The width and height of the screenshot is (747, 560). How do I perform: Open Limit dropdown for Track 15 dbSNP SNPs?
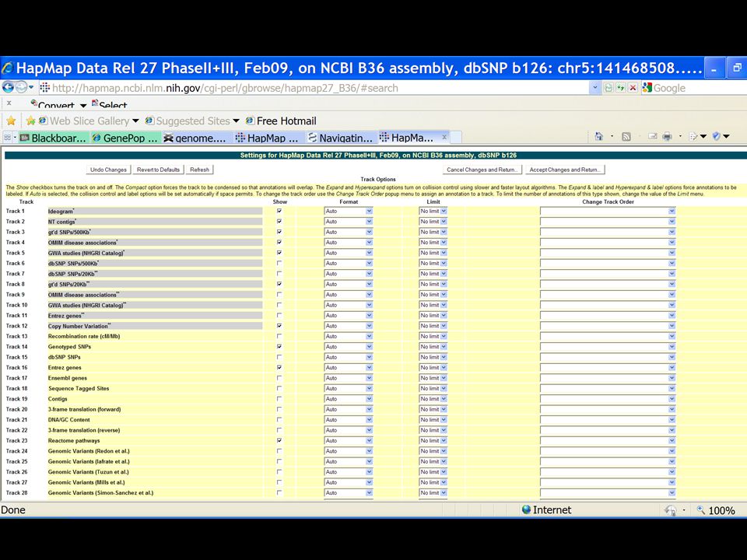click(x=433, y=357)
